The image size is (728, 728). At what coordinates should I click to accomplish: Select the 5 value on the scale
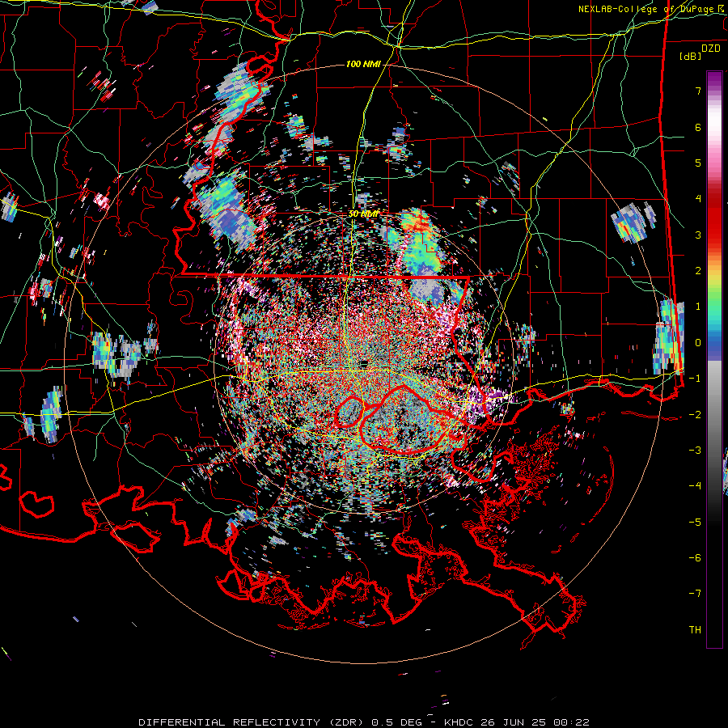[698, 163]
